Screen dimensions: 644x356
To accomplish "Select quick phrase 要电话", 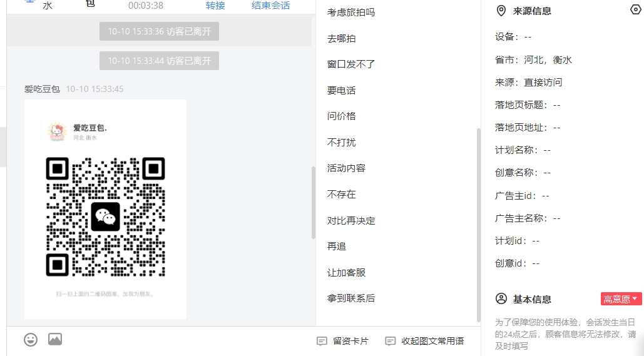I will (341, 90).
